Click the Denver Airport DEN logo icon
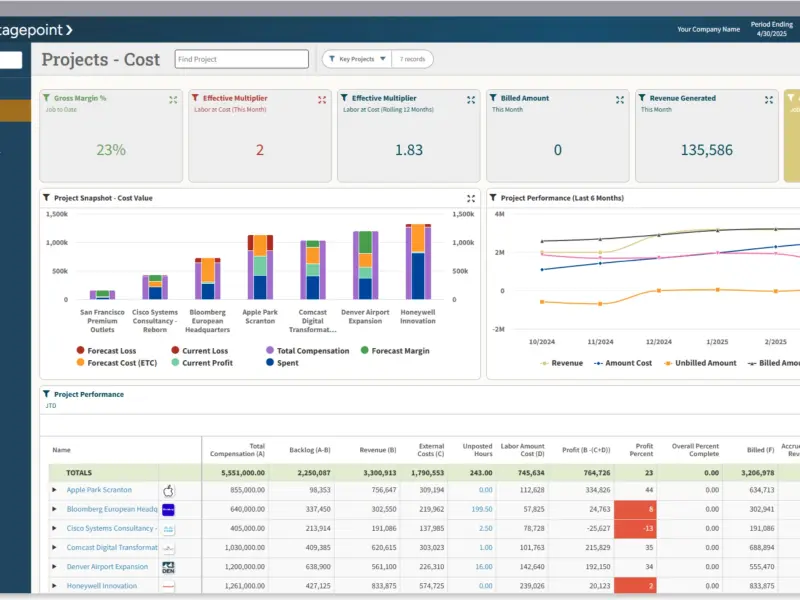This screenshot has height=600, width=800. pyautogui.click(x=168, y=567)
